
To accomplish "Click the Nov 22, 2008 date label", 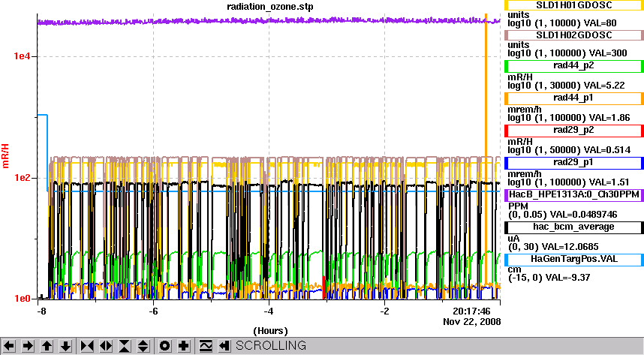I will click(472, 322).
